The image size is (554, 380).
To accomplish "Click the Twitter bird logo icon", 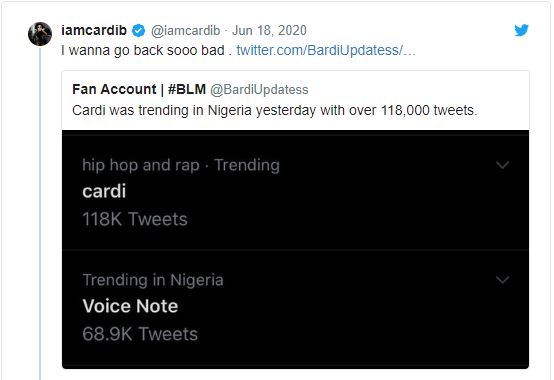I will click(521, 30).
